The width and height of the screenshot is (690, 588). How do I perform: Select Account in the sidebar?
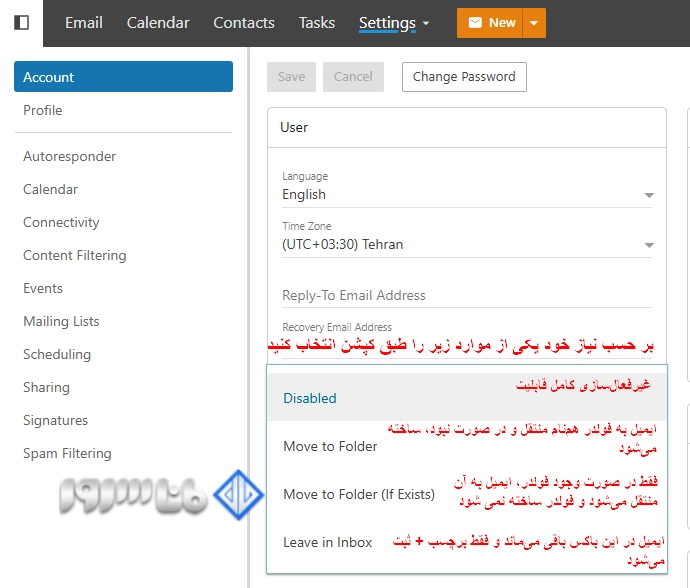click(123, 77)
